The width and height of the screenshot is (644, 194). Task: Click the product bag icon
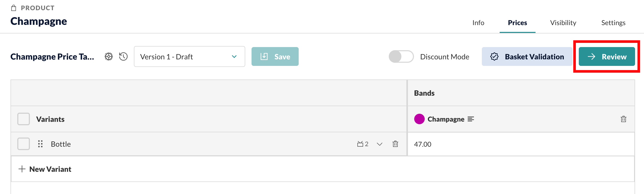14,8
